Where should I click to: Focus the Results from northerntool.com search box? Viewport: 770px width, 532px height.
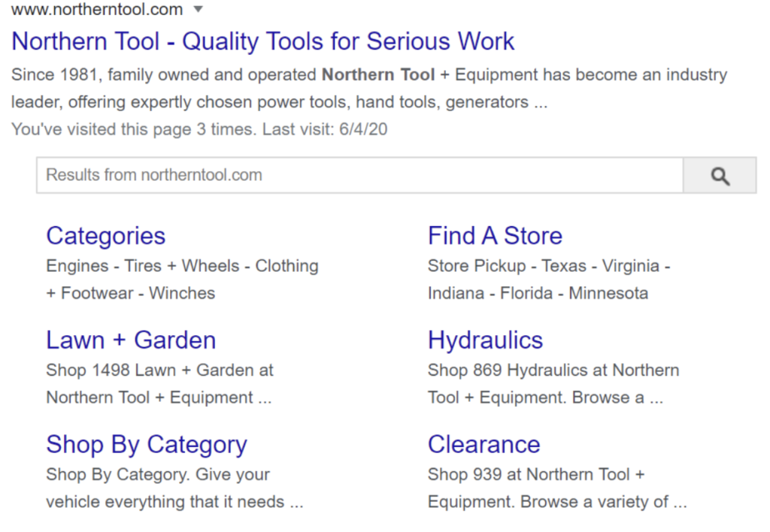pyautogui.click(x=359, y=176)
